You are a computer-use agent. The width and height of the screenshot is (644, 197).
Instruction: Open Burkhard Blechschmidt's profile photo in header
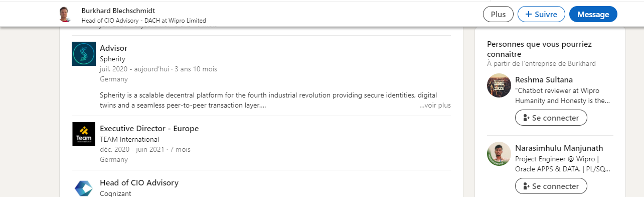pos(64,14)
